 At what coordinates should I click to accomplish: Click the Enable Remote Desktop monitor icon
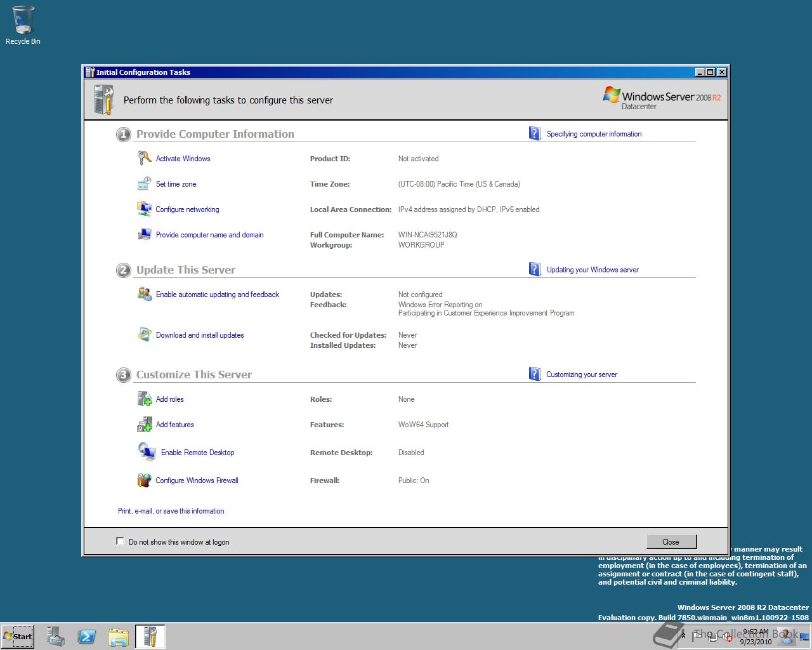tap(147, 452)
